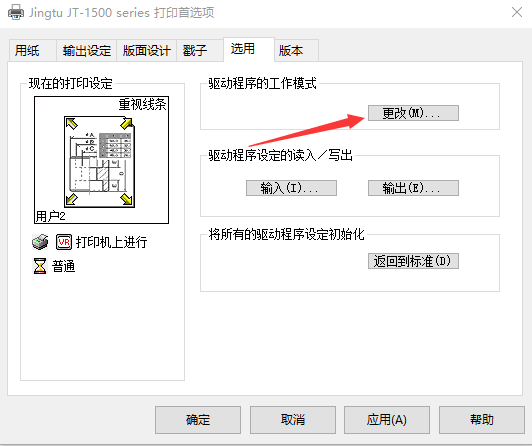
Task: Click the bottom-right yellow arrow in preview
Action: 127,199
